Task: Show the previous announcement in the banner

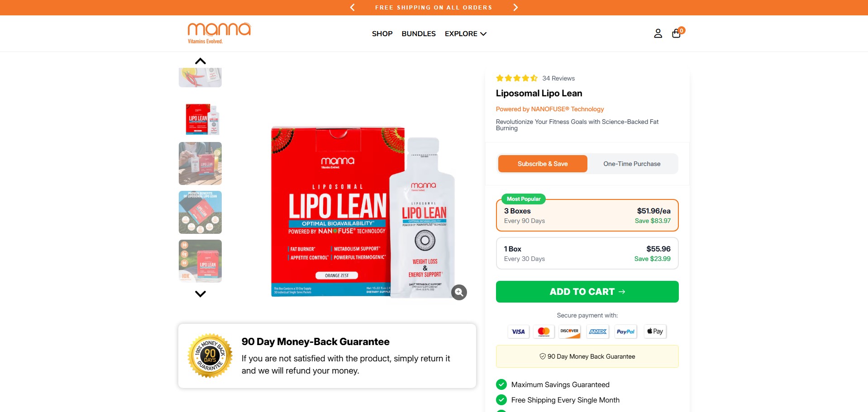Action: [353, 7]
